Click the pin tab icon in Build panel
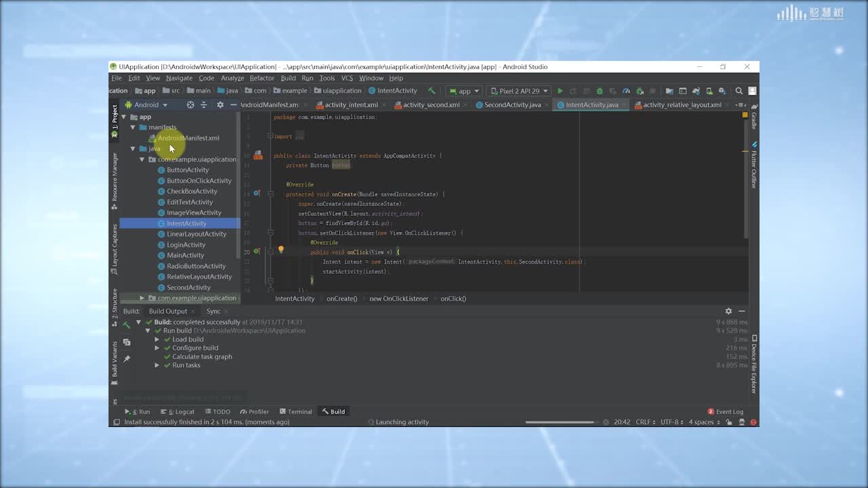 127,359
